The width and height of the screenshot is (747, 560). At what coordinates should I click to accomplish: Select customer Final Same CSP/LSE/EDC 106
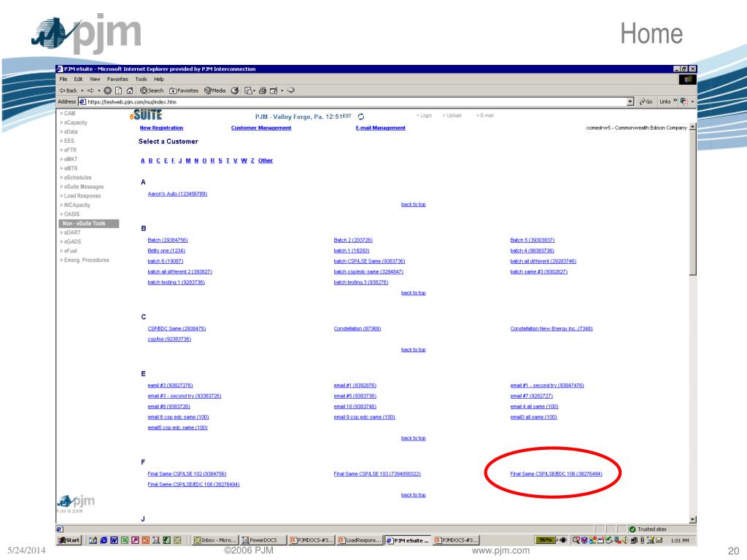[556, 474]
